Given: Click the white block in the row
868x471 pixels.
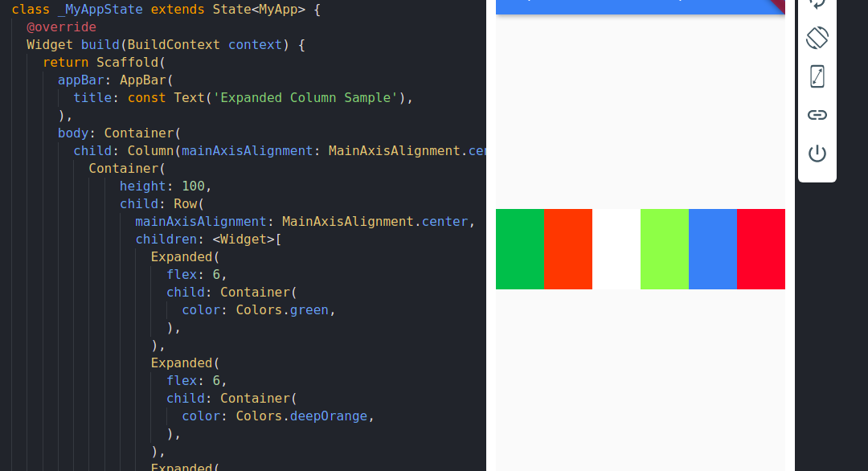Looking at the screenshot, I should click(616, 249).
